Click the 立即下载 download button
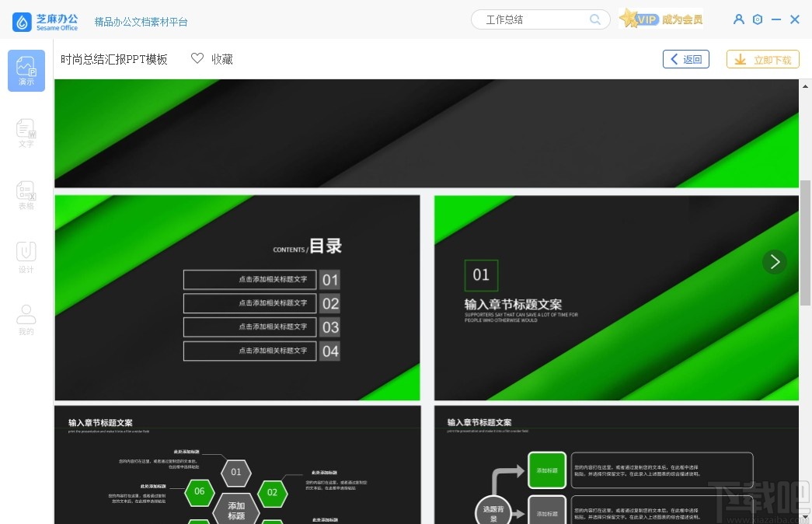Image resolution: width=812 pixels, height=524 pixels. click(763, 59)
